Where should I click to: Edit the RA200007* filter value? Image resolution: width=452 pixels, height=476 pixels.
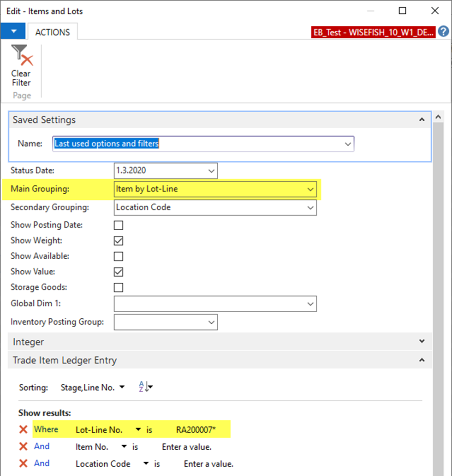pyautogui.click(x=196, y=430)
